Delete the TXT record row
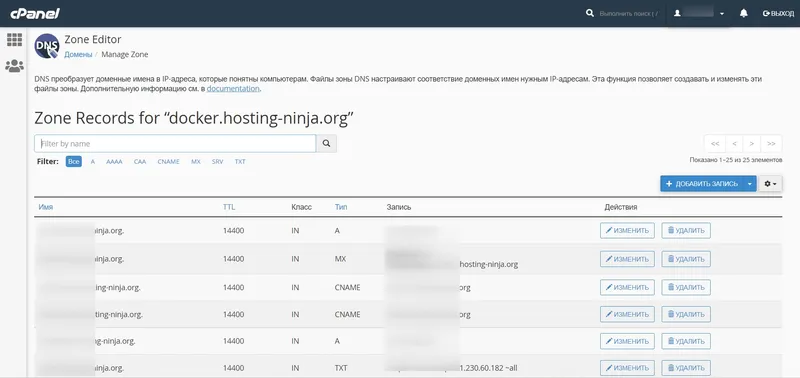800x378 pixels. point(686,367)
